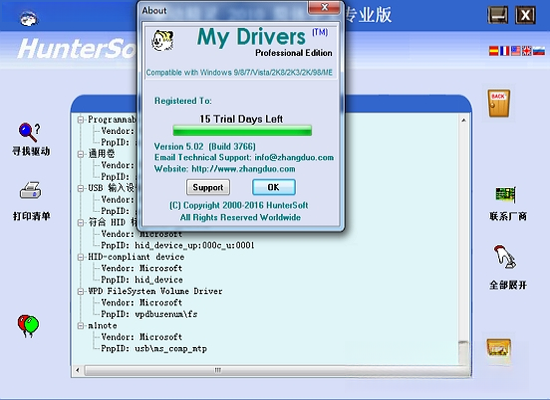Click the horizontal scrollbar left arrow

[x=78, y=370]
